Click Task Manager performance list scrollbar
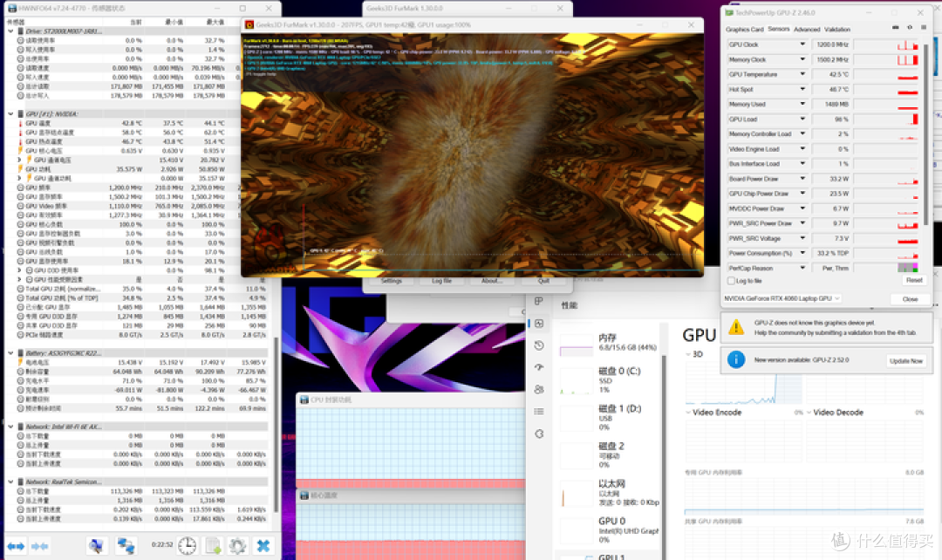Viewport: 942px width, 560px height. [664, 457]
